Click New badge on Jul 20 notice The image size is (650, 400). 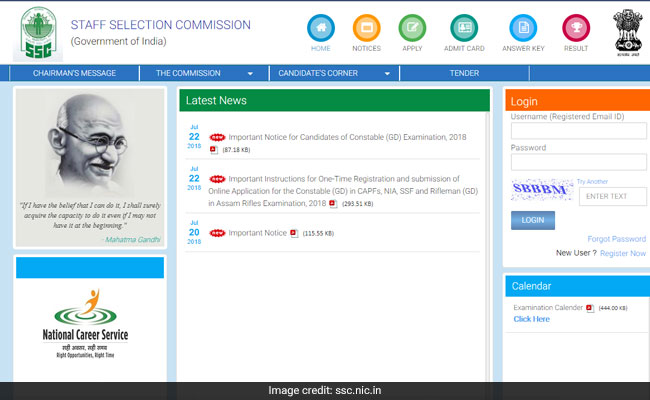tap(217, 233)
